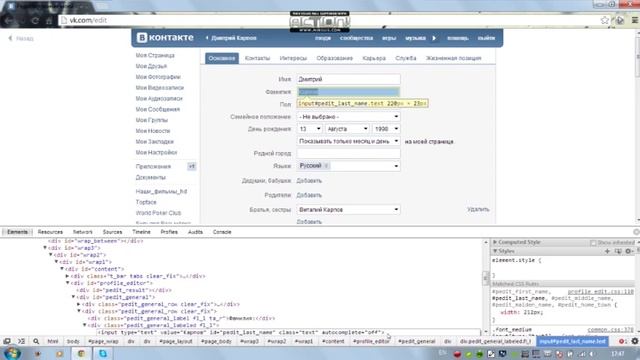Select the #page_wrap breadcrumb
Image resolution: width=640 pixels, height=360 pixels.
click(103, 341)
